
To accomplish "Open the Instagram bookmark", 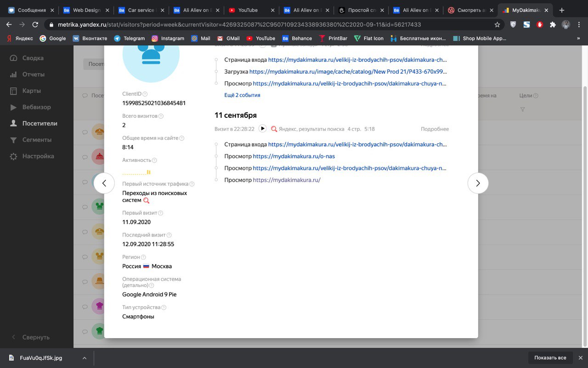I will pos(168,38).
